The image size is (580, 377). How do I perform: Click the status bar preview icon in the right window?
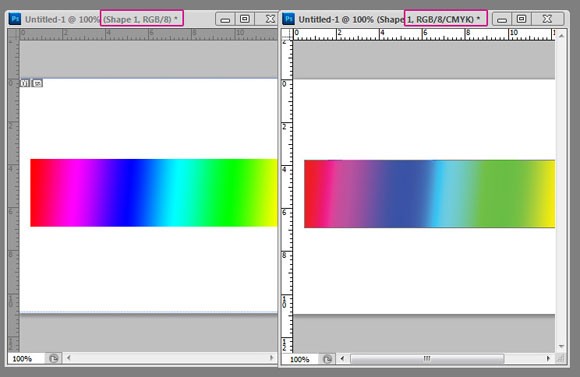tap(327, 359)
